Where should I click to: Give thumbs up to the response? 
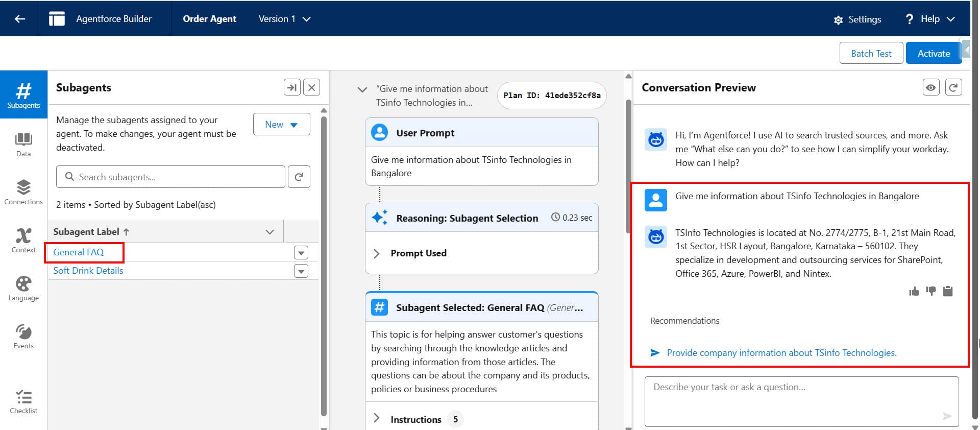[x=914, y=291]
